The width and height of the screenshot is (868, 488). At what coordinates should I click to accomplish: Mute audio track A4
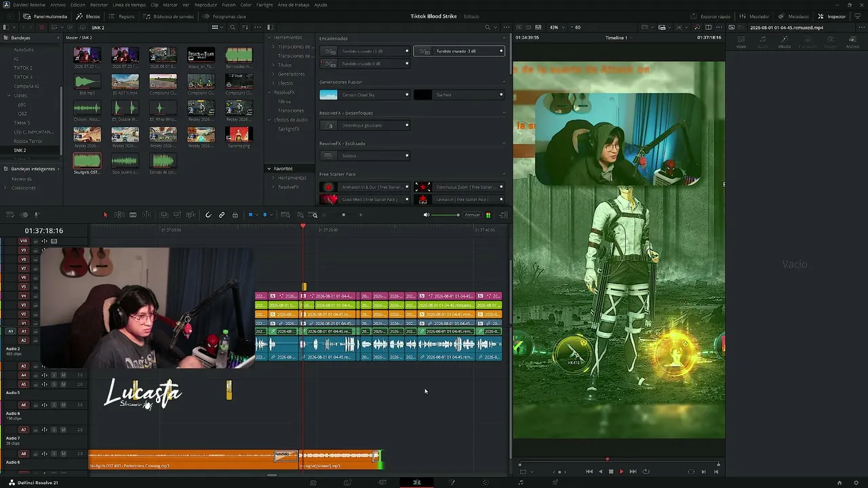(63, 375)
